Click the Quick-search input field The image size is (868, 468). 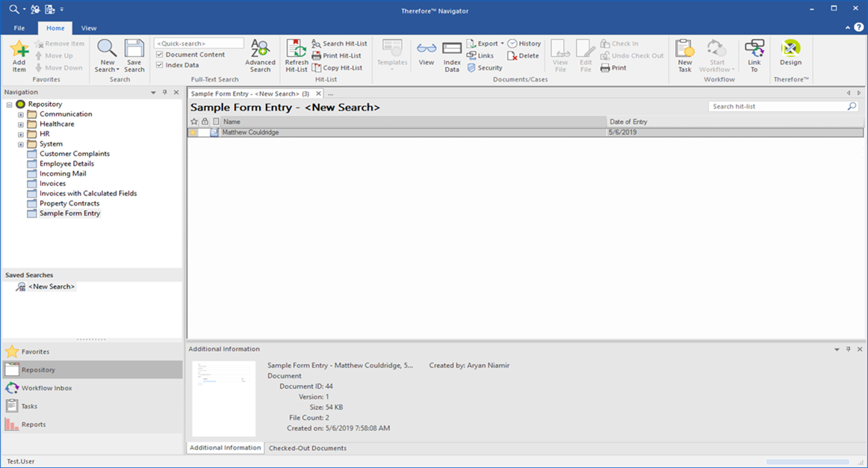pyautogui.click(x=198, y=43)
